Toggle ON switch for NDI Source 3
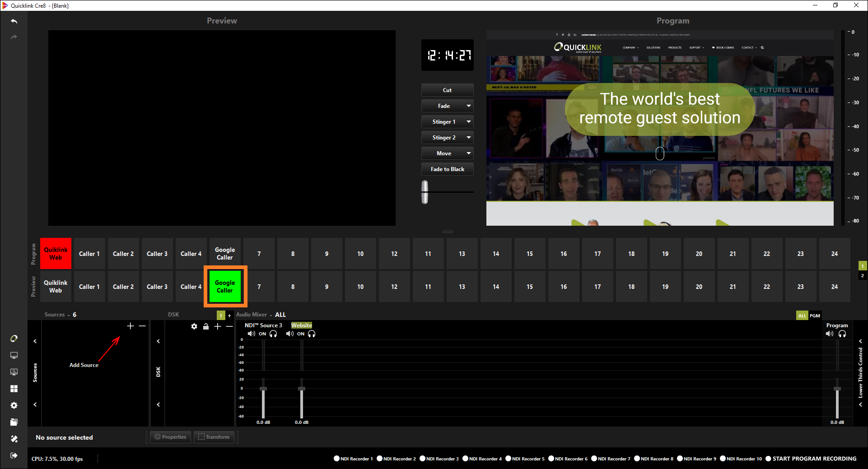Screen dimensions: 868x469 pyautogui.click(x=262, y=334)
